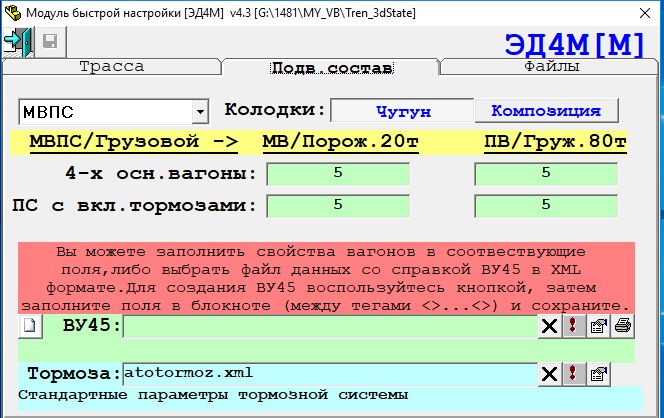The image size is (664, 418).
Task: Click the МВ/Порож.20т column header
Action: pyautogui.click(x=340, y=141)
